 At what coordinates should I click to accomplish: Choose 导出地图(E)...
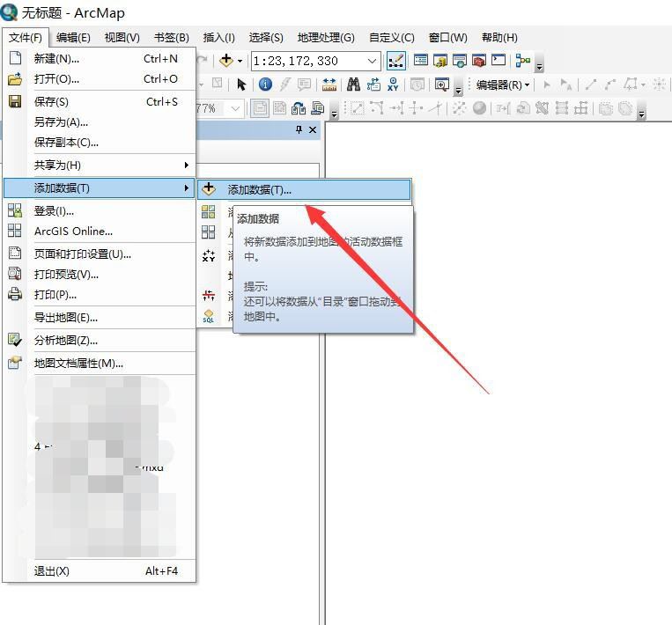click(x=100, y=318)
